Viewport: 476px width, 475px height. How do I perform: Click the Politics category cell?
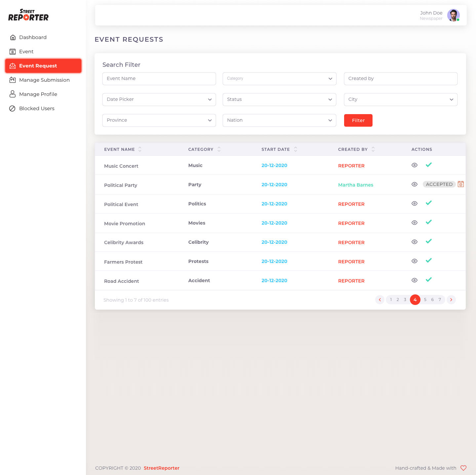197,204
